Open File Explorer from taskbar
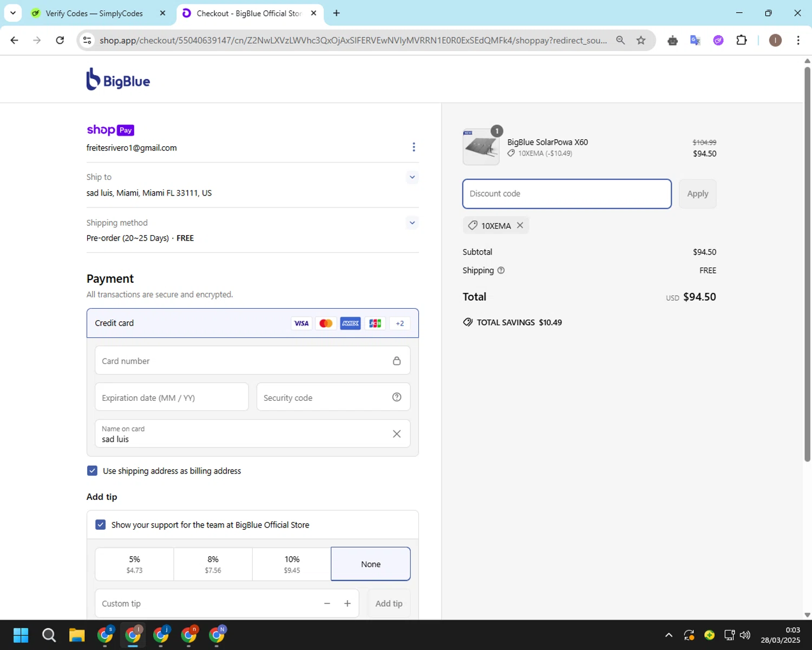The height and width of the screenshot is (650, 812). [x=77, y=635]
